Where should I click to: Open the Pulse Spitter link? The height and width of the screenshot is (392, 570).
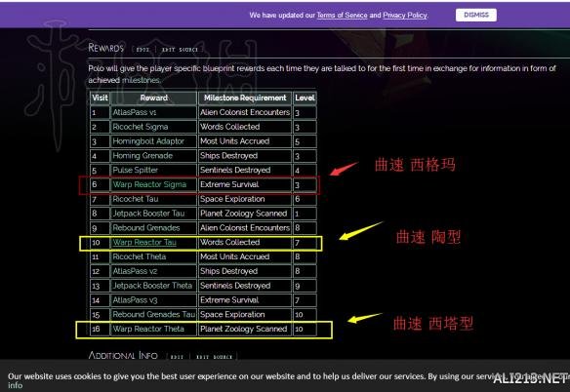(x=136, y=170)
